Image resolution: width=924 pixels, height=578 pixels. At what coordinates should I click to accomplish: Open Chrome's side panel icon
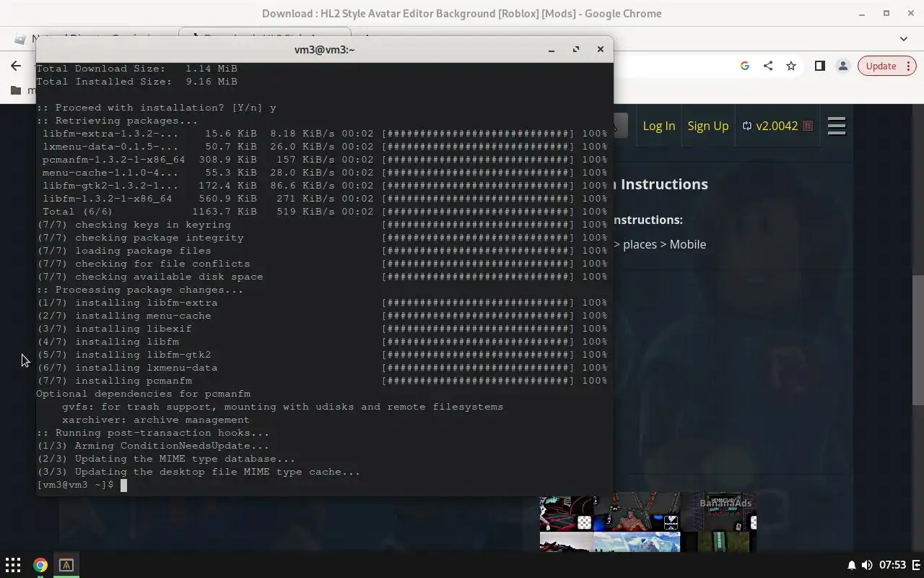tap(819, 66)
